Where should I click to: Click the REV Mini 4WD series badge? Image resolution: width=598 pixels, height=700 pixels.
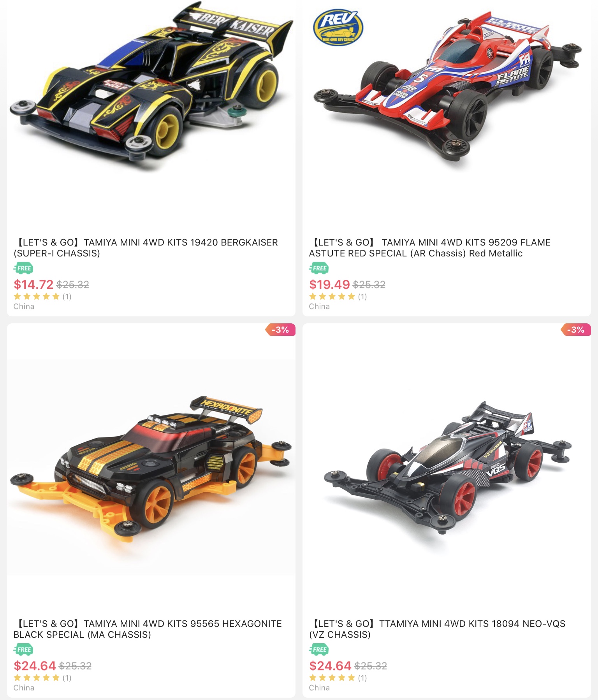tap(338, 27)
